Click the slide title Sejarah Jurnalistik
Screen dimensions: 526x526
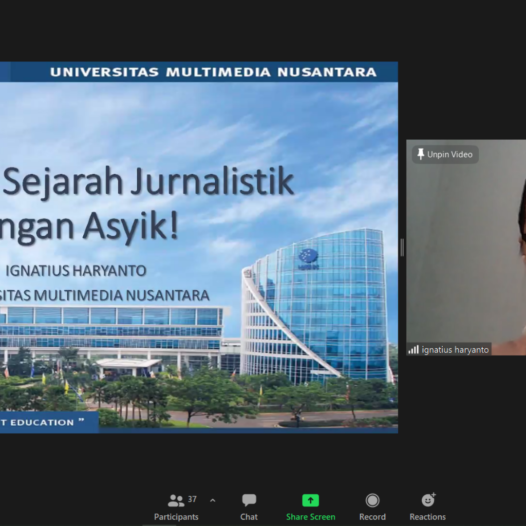(x=148, y=182)
